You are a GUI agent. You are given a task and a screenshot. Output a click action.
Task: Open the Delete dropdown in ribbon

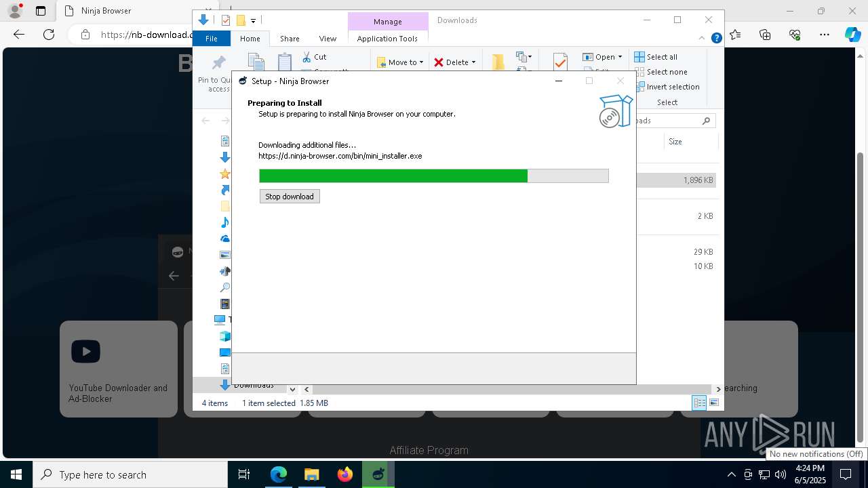pyautogui.click(x=455, y=62)
